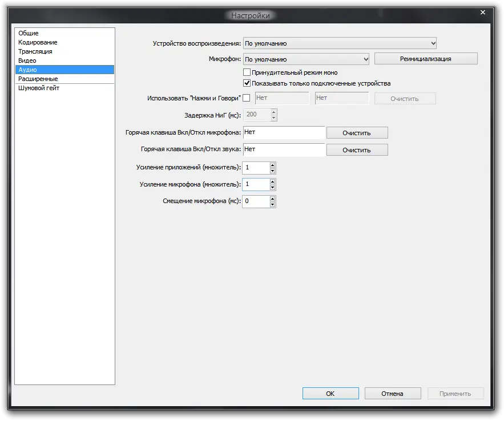Open the Видео settings section
Viewport: 504px width, 421px height.
pyautogui.click(x=64, y=60)
